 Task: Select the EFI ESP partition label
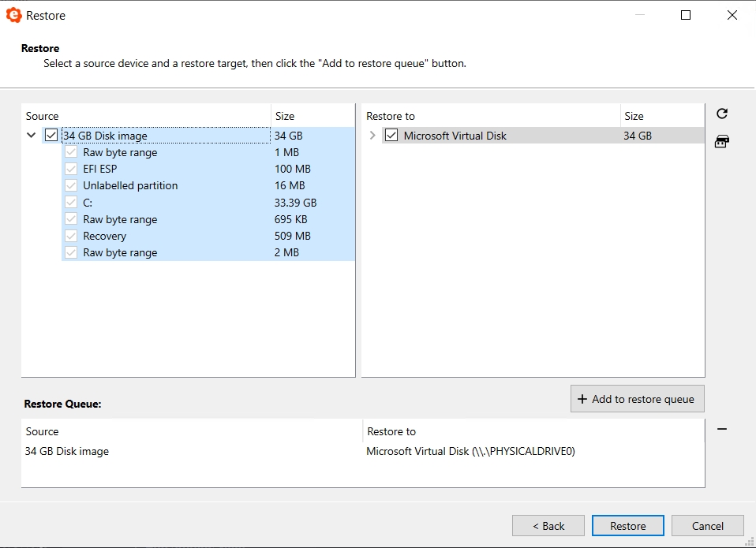pos(99,169)
